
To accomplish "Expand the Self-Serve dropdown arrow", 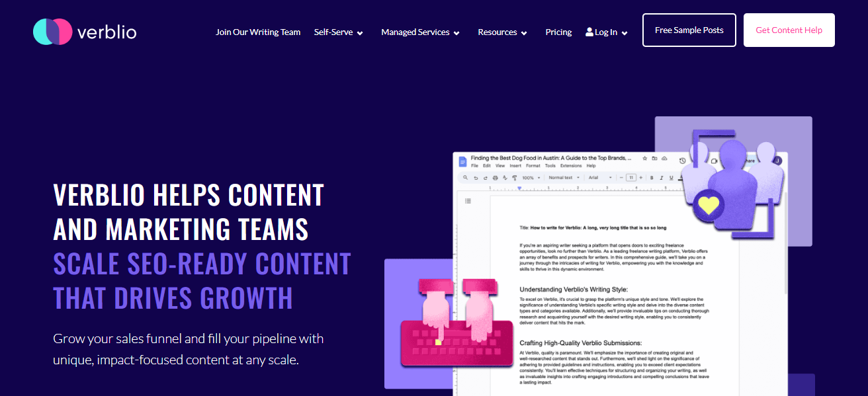I will coord(360,32).
